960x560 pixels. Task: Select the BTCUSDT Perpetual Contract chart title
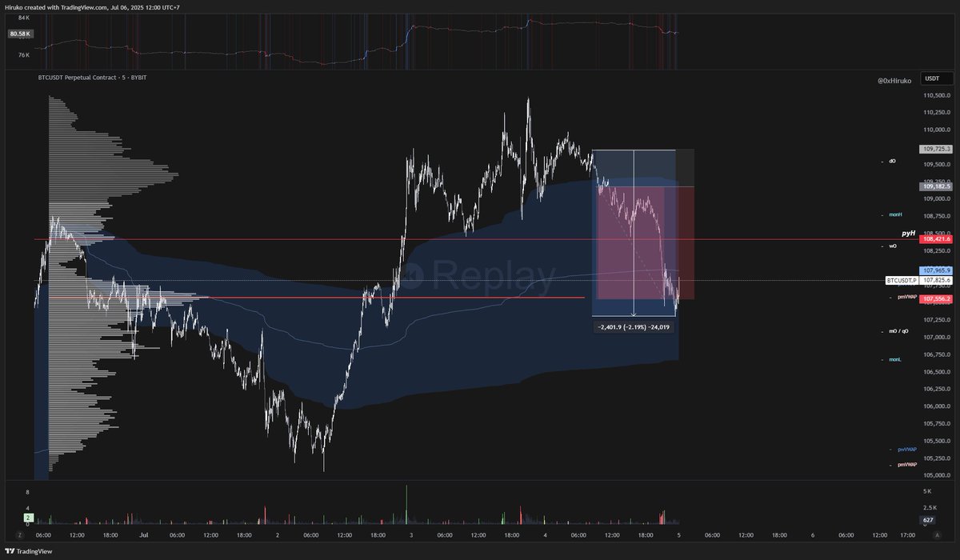coord(92,78)
